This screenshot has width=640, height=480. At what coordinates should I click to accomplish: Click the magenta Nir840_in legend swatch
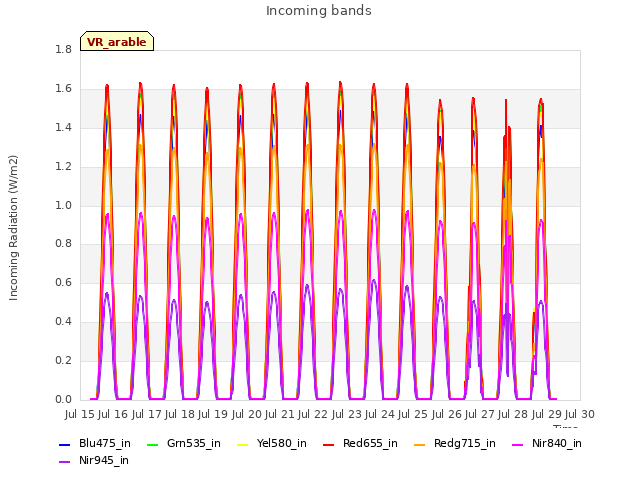518,444
